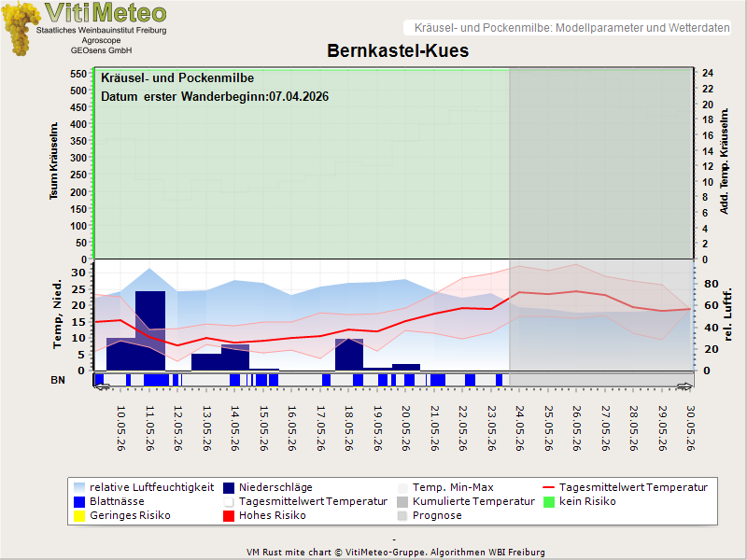Click the 12.05.26 date label
The image size is (747, 560).
[178, 428]
